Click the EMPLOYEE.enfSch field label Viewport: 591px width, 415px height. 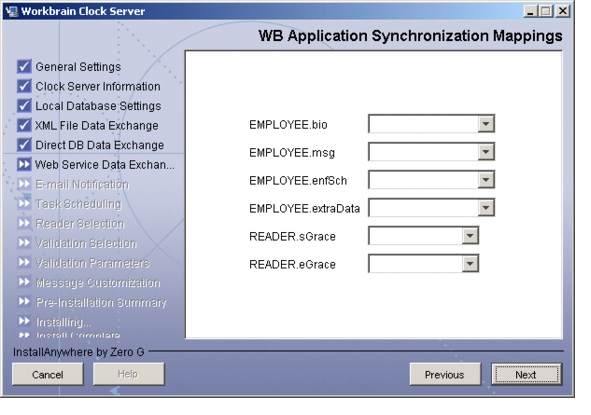click(x=298, y=181)
